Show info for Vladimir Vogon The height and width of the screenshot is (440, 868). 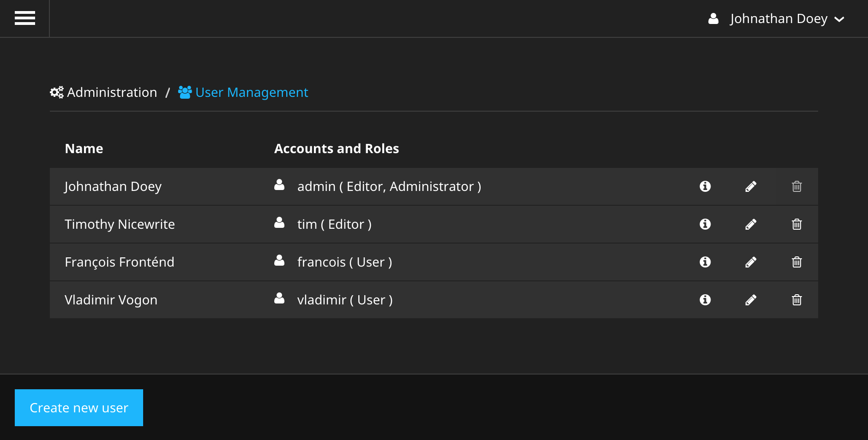click(705, 300)
